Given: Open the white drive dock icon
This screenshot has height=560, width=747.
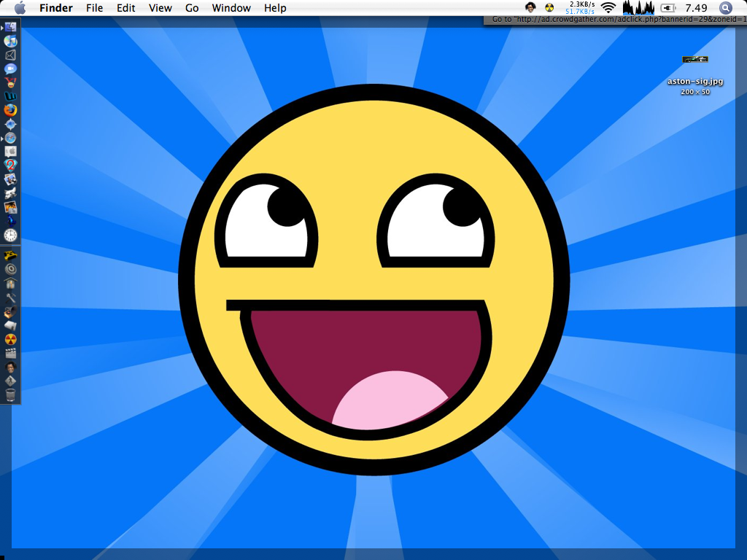Looking at the screenshot, I should tap(10, 326).
